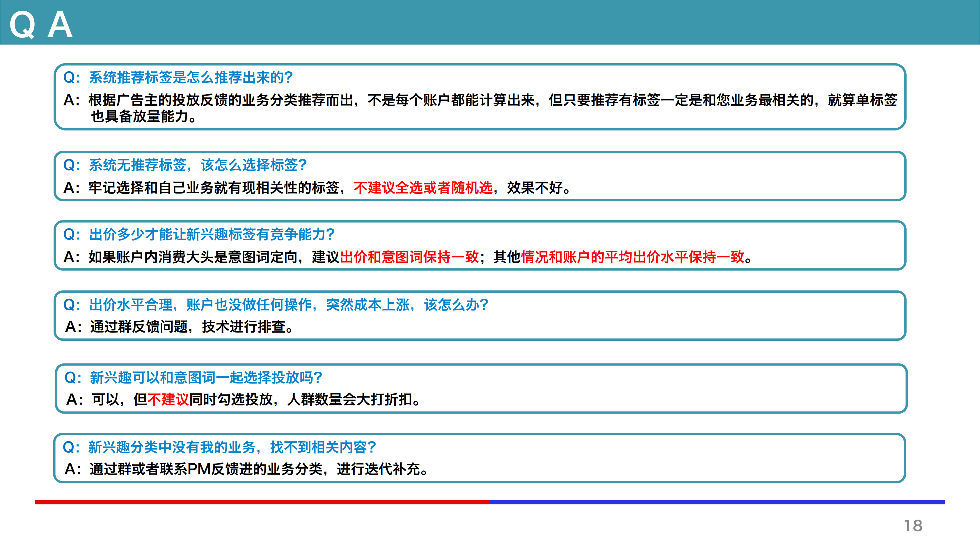Click page number 18

click(x=913, y=526)
